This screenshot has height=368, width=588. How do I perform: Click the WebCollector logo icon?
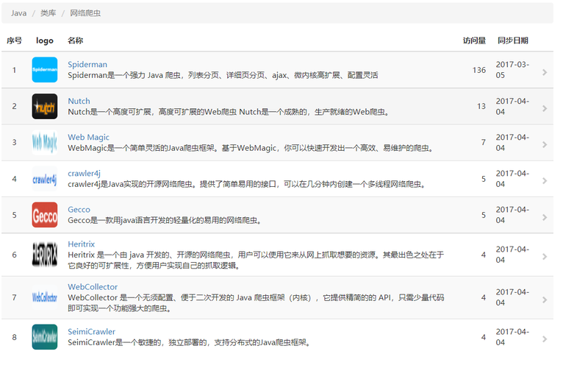pyautogui.click(x=45, y=297)
